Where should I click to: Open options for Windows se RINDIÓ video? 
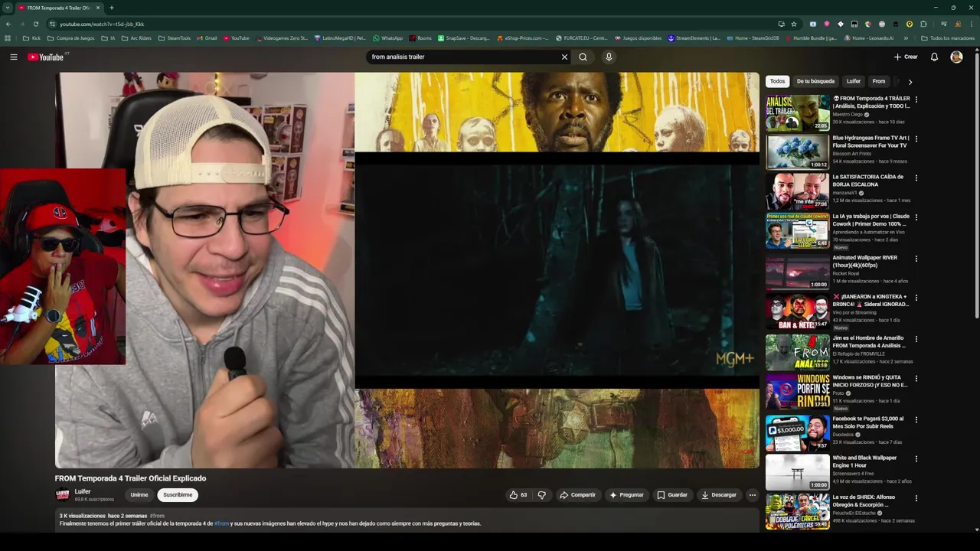[916, 378]
